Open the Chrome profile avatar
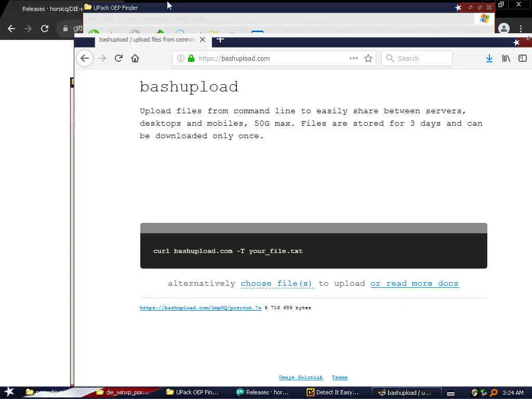The height and width of the screenshot is (399, 532). pyautogui.click(x=504, y=28)
